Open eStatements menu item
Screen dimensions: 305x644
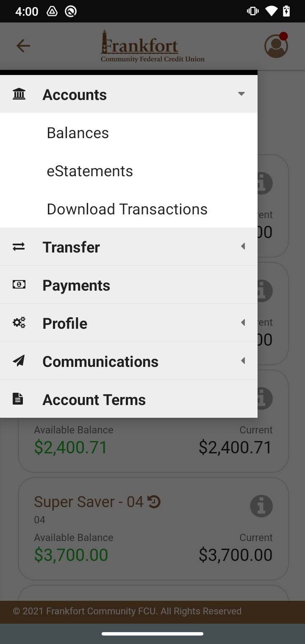click(90, 171)
